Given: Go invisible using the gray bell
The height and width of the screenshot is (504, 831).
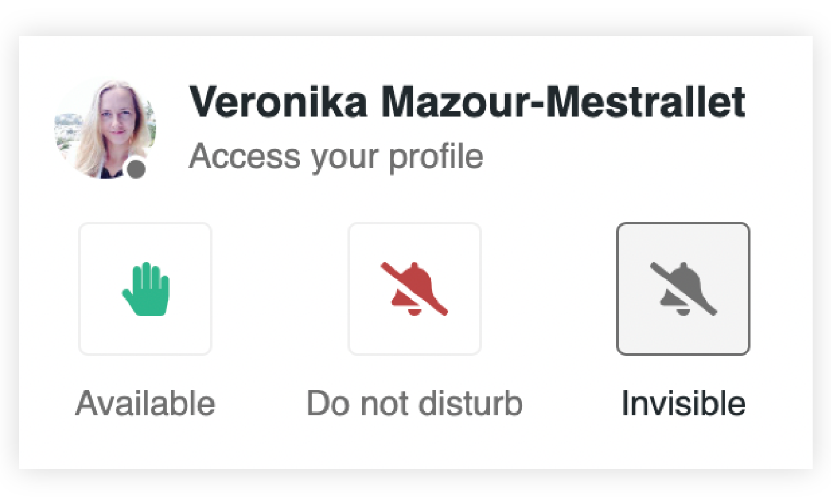Looking at the screenshot, I should pos(683,289).
